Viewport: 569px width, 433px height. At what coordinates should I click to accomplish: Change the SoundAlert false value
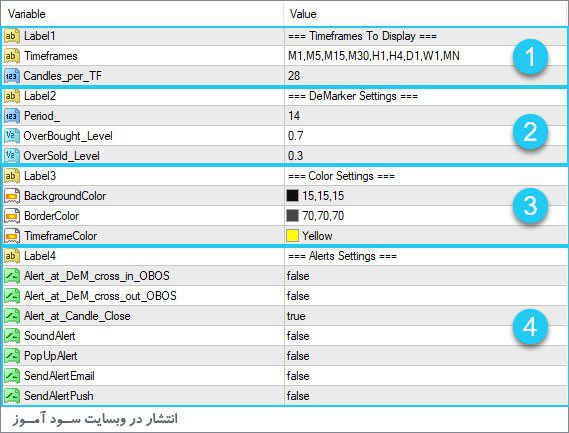click(x=298, y=336)
